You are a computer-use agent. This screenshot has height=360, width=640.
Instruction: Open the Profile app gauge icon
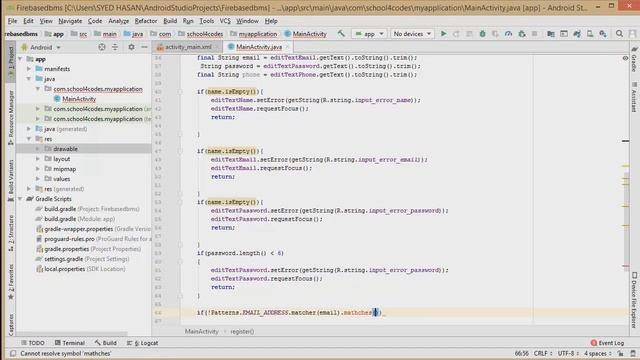coord(508,34)
